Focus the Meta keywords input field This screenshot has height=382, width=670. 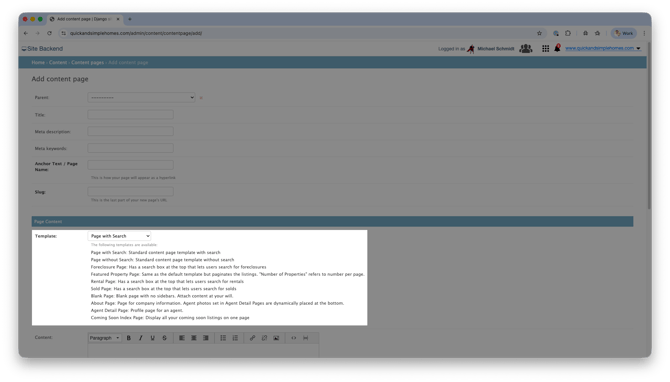point(130,148)
